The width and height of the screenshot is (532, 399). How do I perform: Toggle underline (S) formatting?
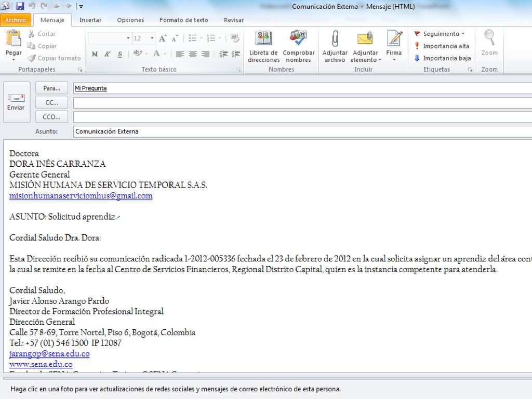(120, 54)
